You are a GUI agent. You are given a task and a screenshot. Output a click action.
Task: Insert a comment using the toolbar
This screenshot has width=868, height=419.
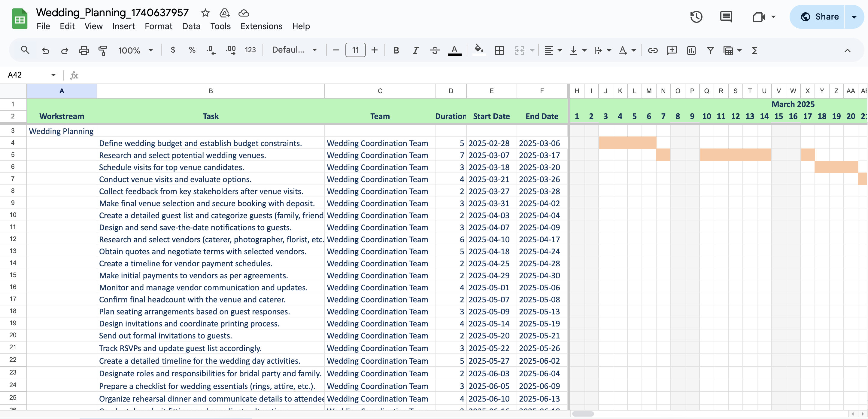coord(672,50)
